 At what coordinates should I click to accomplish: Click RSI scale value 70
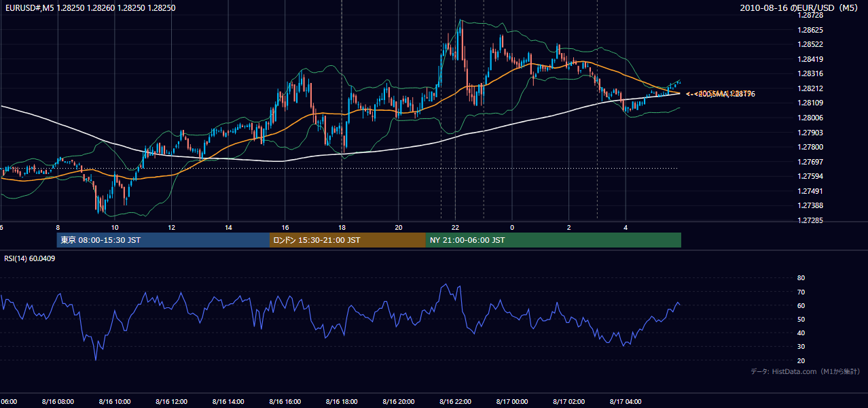tap(801, 292)
